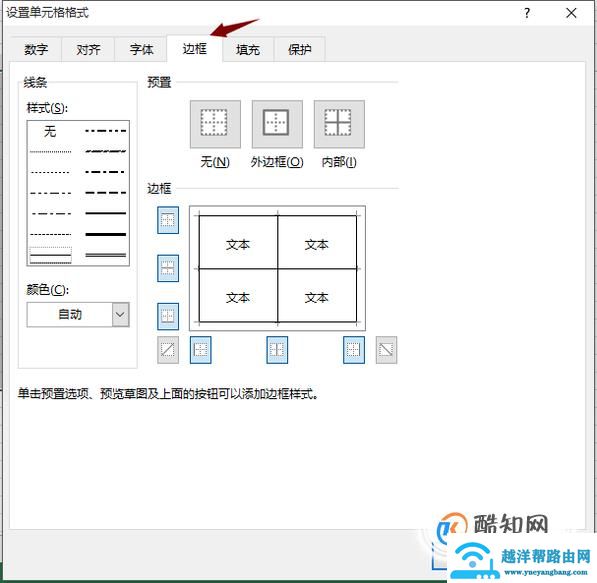Toggle the diagonal down border button
Image resolution: width=597 pixels, height=583 pixels.
[386, 350]
